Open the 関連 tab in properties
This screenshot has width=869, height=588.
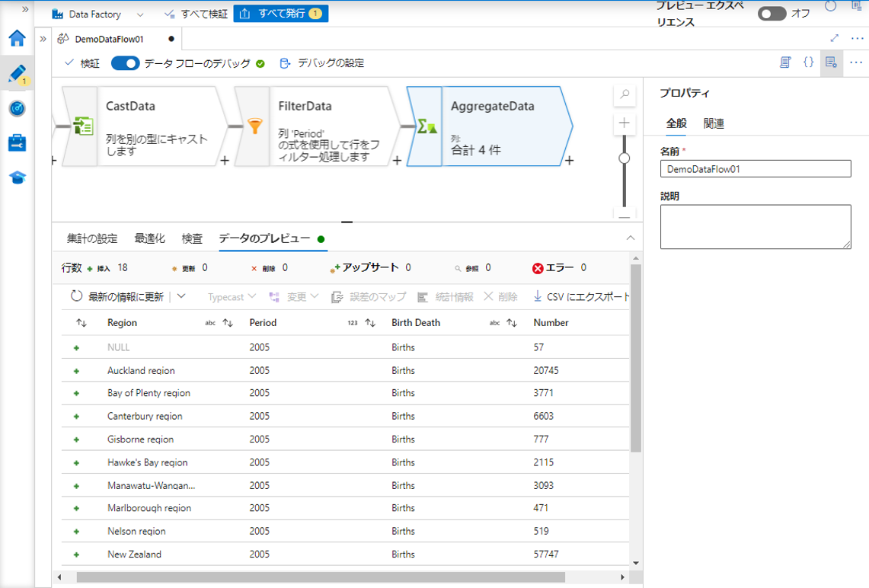coord(714,123)
